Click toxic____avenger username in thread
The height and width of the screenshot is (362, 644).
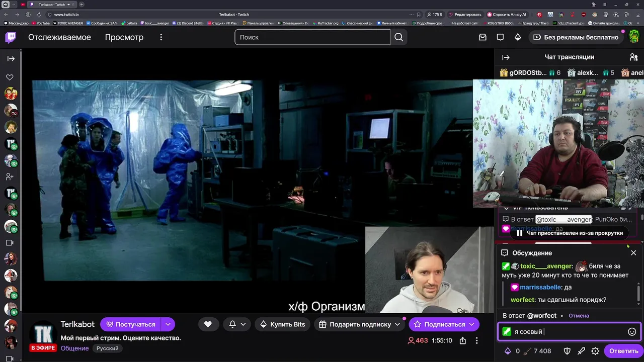coord(546,266)
